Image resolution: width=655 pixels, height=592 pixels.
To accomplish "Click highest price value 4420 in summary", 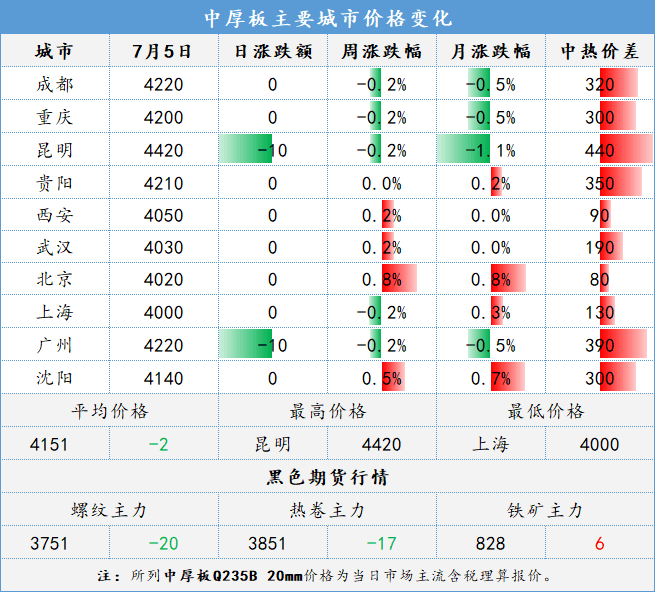I will [381, 445].
